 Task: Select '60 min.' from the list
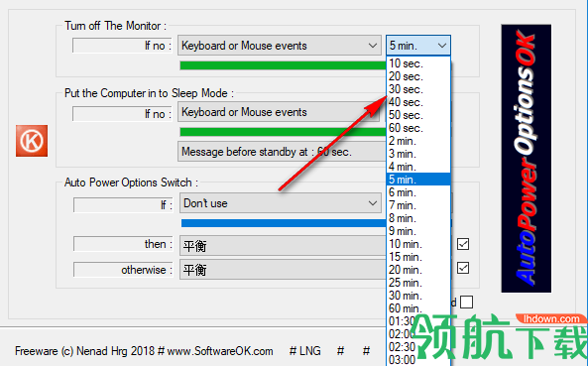(418, 308)
